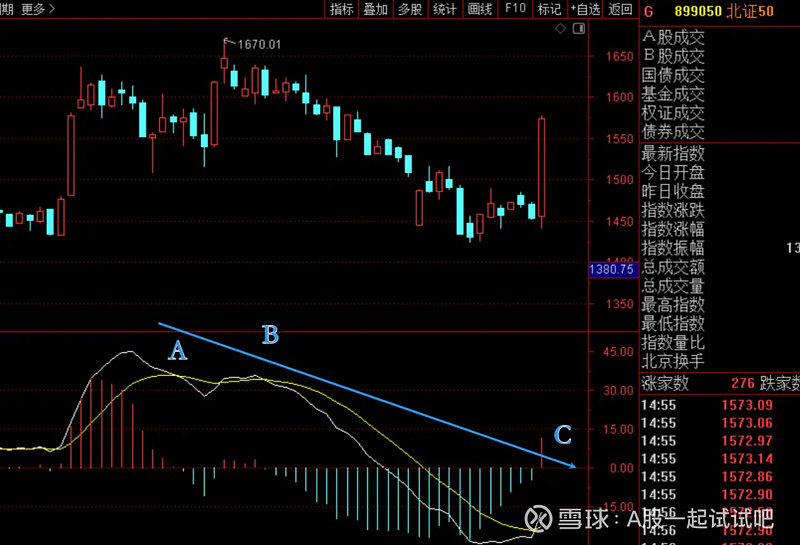Click the 指数涨幅 label

click(673, 229)
